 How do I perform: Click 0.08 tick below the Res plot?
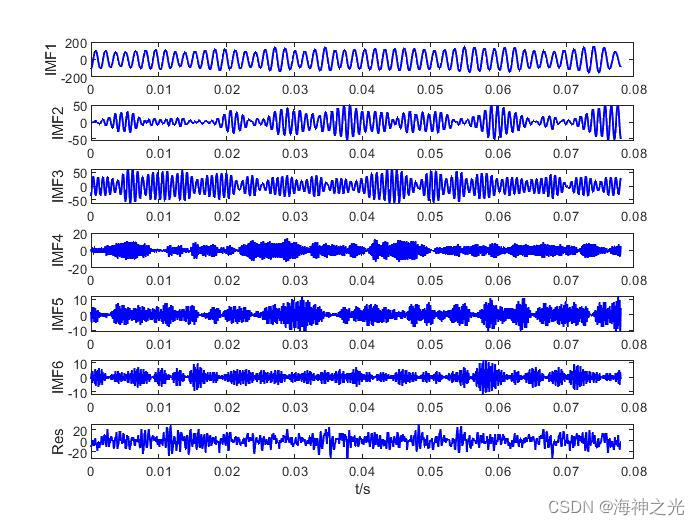634,471
